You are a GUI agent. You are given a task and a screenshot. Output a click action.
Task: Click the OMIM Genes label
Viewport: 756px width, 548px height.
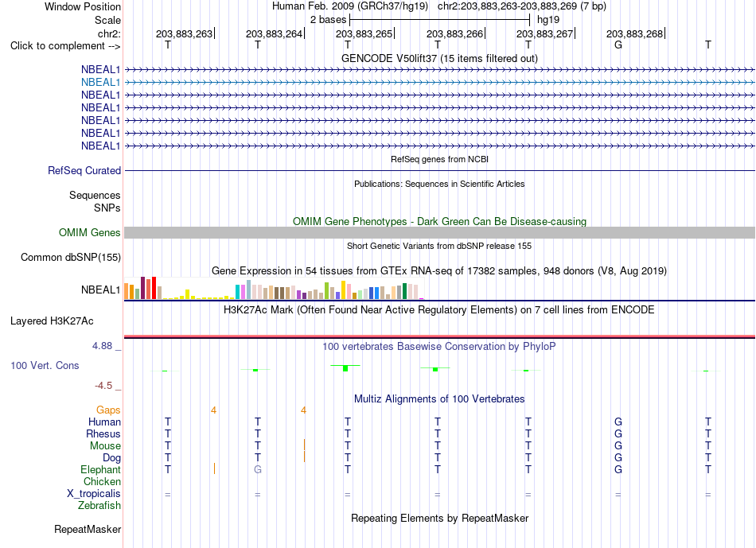tap(89, 233)
